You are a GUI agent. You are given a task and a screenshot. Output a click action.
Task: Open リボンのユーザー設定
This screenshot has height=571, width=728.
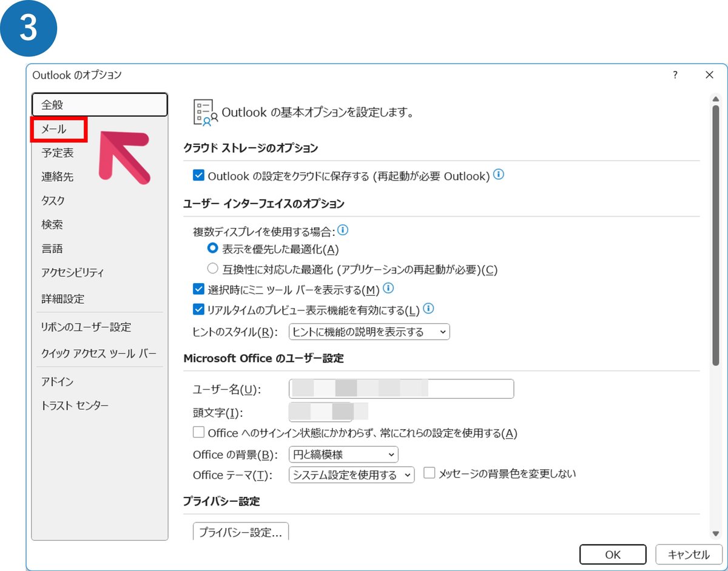pyautogui.click(x=86, y=327)
